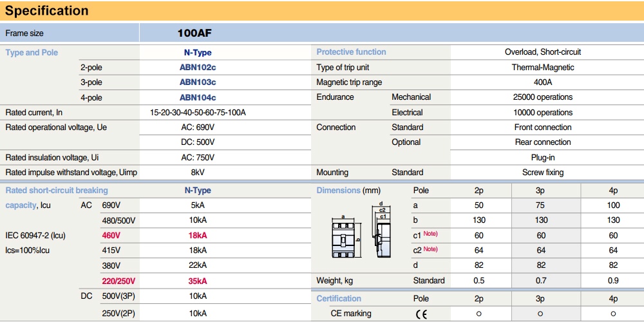
Task: Click the 8kV impulse withstand value
Action: (x=198, y=173)
